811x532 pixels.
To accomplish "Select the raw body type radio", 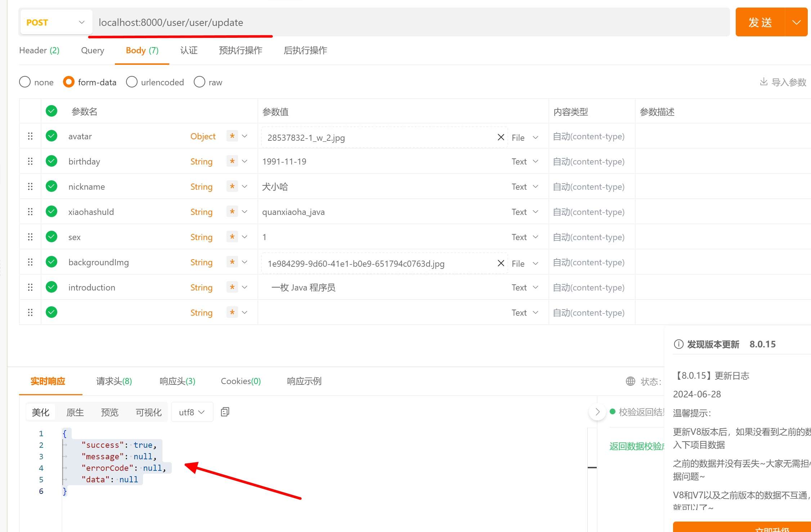I will [200, 82].
